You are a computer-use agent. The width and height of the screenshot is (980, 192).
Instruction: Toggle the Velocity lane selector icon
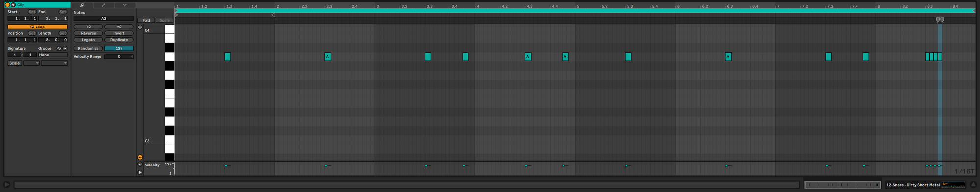click(x=140, y=165)
